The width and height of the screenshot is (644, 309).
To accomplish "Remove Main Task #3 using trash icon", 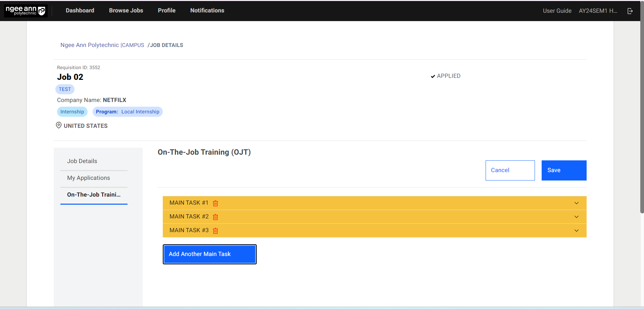I will (215, 231).
